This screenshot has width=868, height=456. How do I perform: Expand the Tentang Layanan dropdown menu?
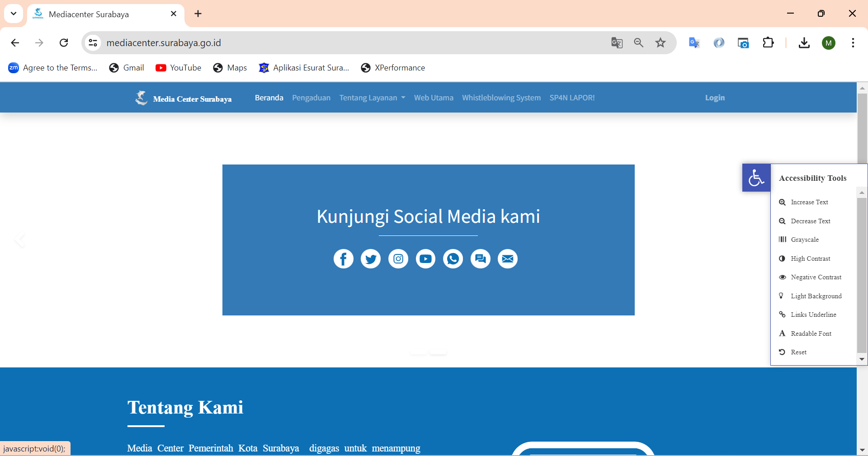372,98
